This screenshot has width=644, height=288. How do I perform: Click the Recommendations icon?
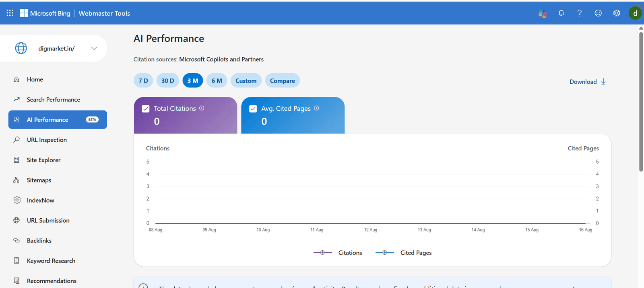point(17,281)
